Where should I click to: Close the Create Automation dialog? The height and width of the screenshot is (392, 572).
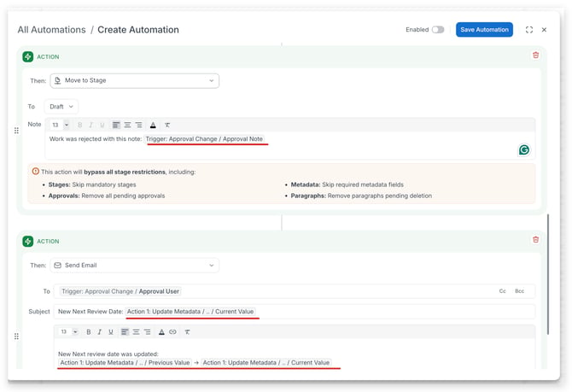click(x=544, y=30)
